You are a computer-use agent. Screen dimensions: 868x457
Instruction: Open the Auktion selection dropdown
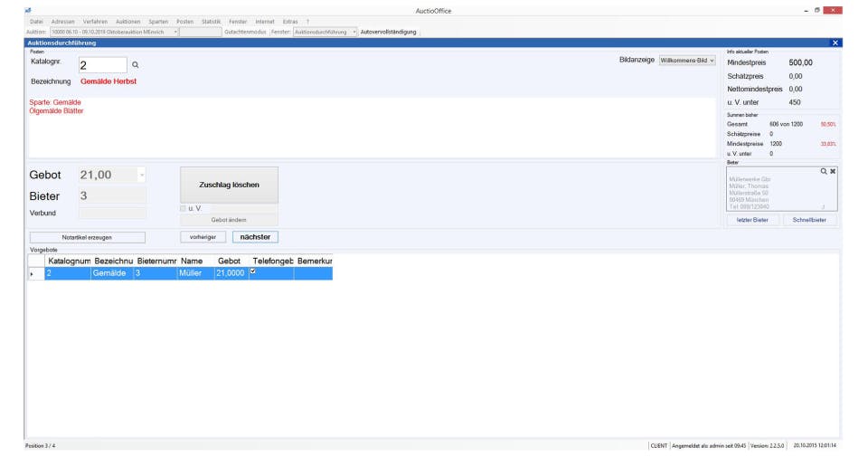coord(175,33)
